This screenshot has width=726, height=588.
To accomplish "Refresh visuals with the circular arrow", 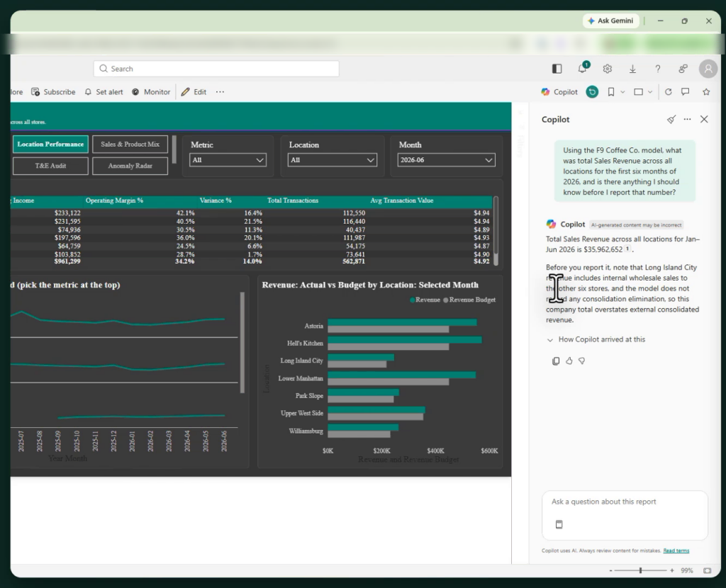I will 668,92.
